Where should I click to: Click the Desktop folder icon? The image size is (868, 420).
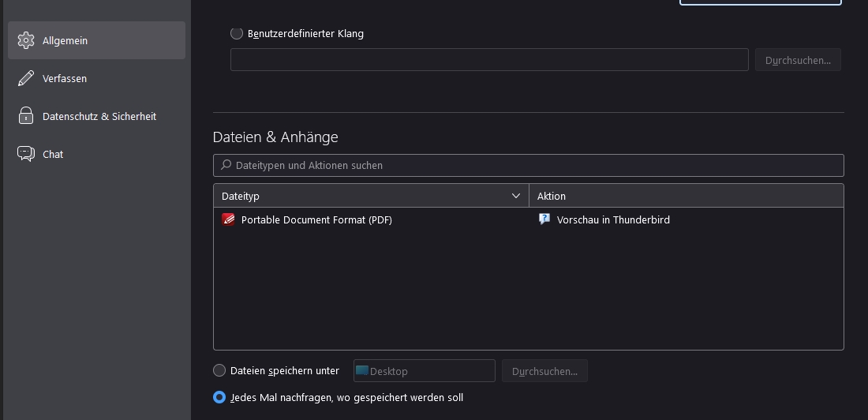tap(362, 370)
